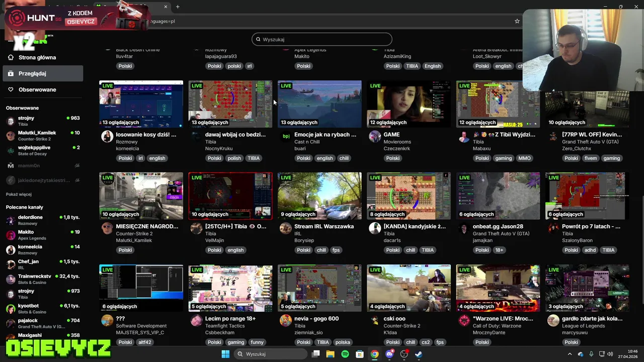
Task: Open pajalock avatar in recommended list
Action: tap(11, 323)
